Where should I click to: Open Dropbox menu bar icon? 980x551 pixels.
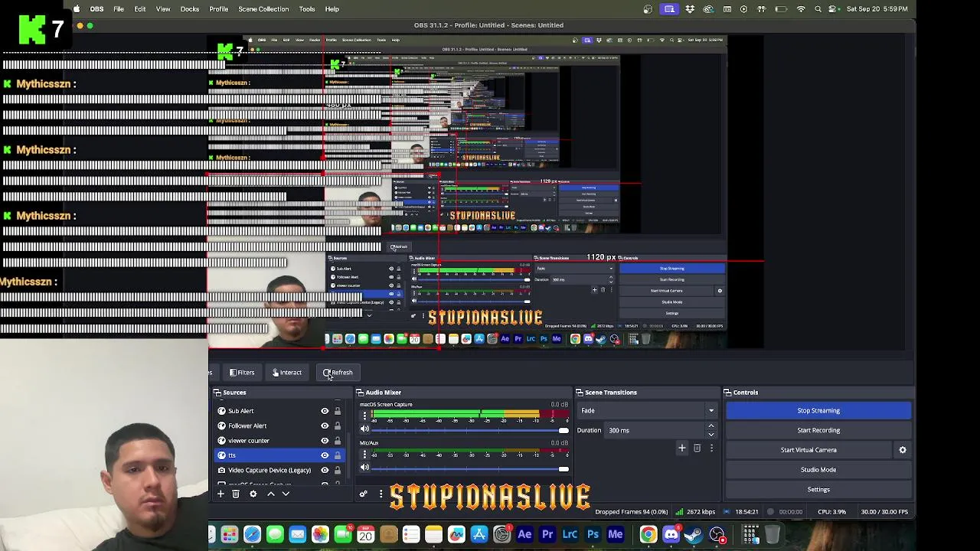(x=690, y=9)
